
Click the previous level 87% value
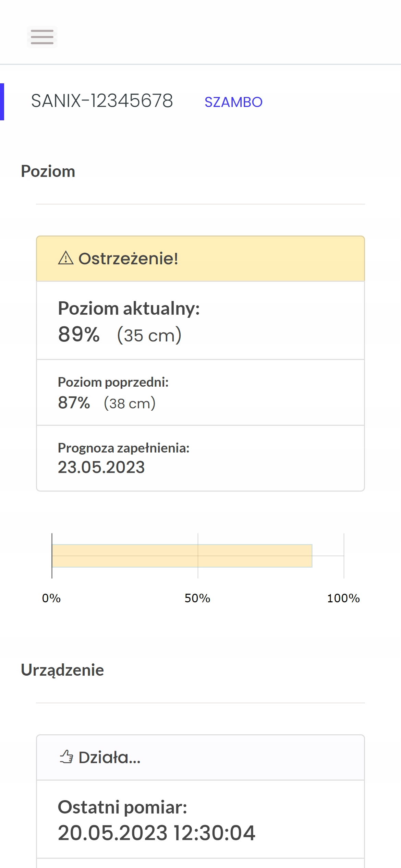pyautogui.click(x=74, y=402)
